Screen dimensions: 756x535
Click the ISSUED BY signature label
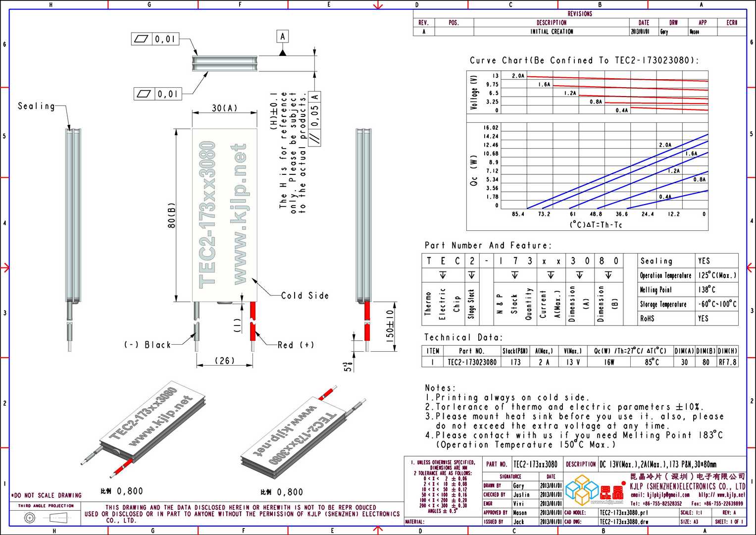pos(493,522)
